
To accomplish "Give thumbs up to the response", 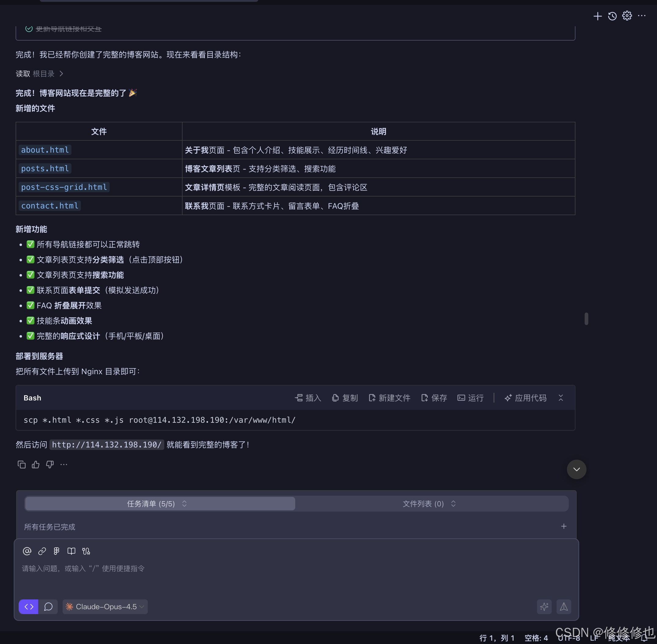I will [35, 465].
